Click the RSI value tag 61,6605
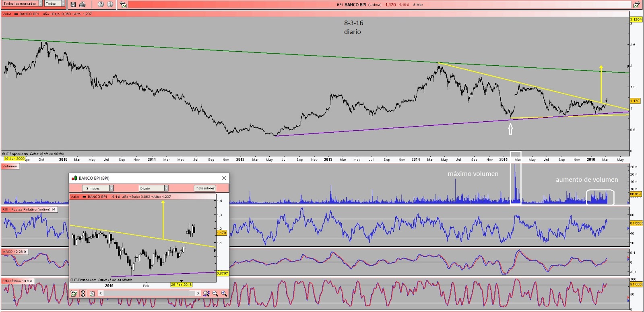The width and height of the screenshot is (644, 312). 636,223
